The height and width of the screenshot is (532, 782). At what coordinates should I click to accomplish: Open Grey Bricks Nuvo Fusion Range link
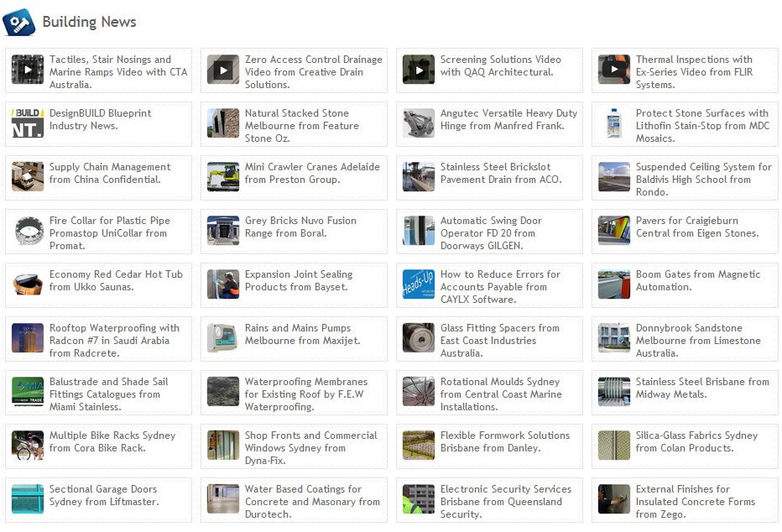[300, 227]
